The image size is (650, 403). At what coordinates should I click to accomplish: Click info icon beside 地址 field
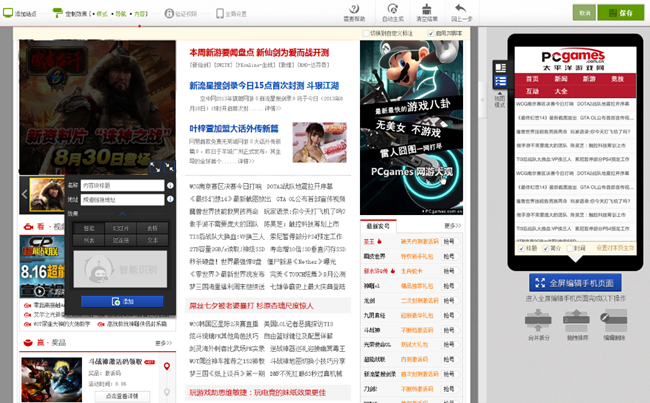click(x=170, y=199)
